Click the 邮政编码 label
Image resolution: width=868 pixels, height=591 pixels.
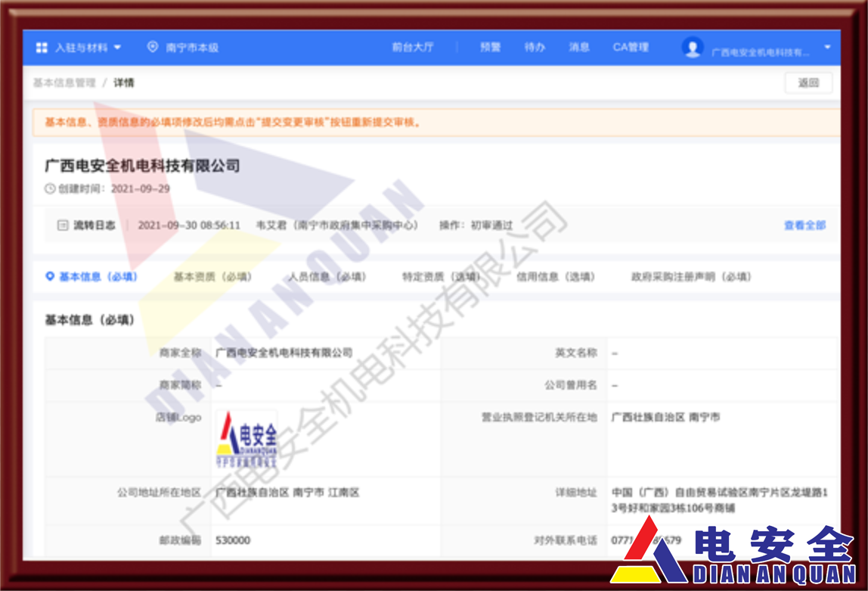pyautogui.click(x=180, y=540)
